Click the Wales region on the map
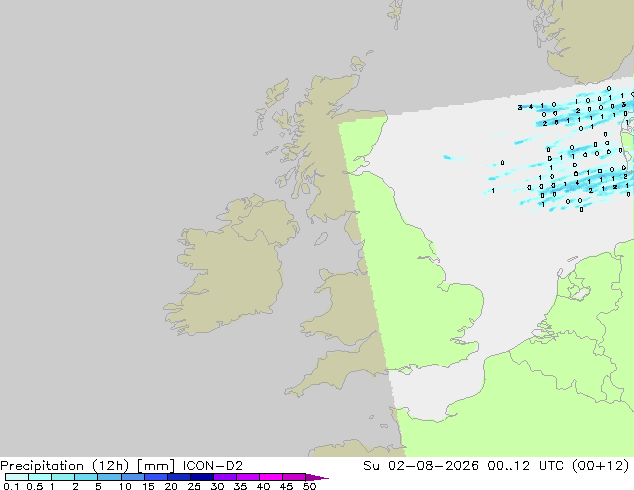 [344, 307]
